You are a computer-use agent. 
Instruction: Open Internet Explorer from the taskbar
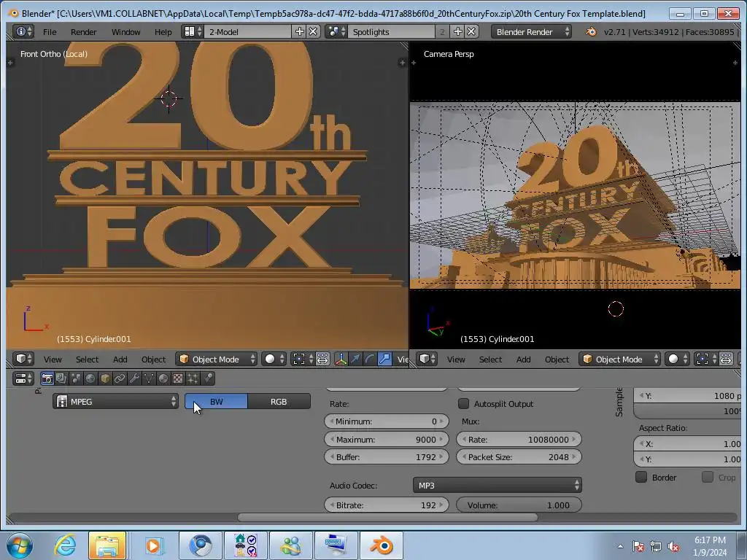(65, 545)
